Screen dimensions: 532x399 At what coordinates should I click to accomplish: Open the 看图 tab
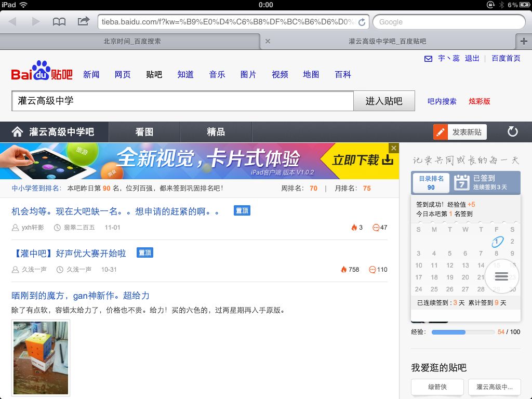144,131
